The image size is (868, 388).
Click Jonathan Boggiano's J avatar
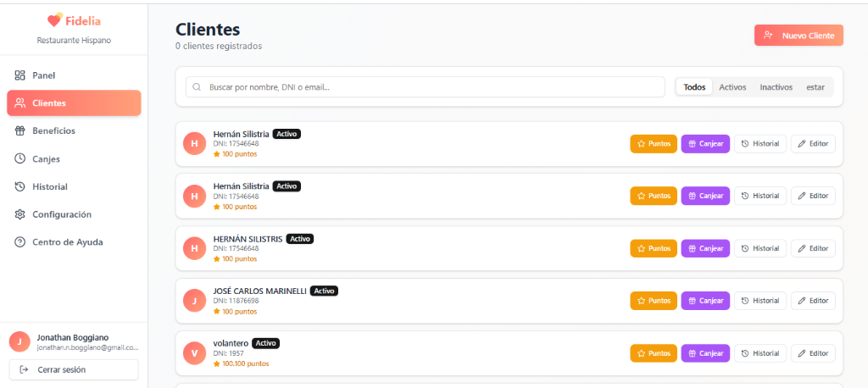19,341
